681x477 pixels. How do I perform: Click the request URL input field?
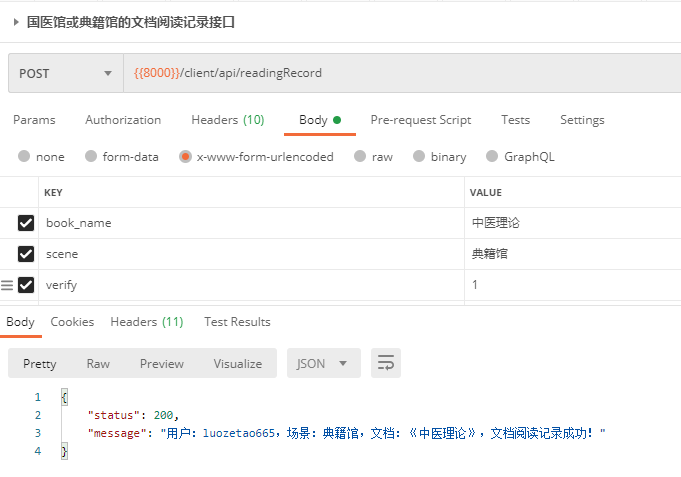tap(400, 73)
